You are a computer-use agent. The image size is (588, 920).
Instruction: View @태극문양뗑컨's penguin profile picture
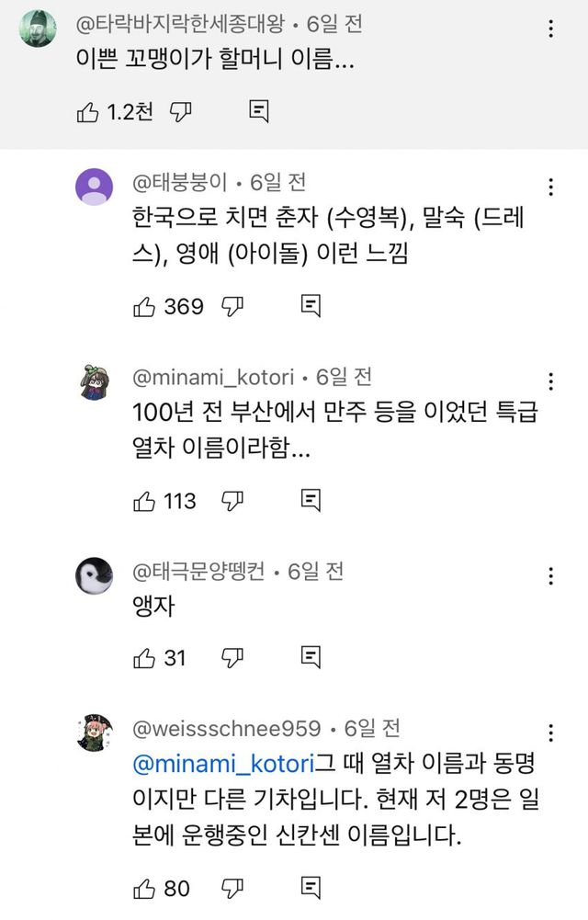click(x=94, y=577)
